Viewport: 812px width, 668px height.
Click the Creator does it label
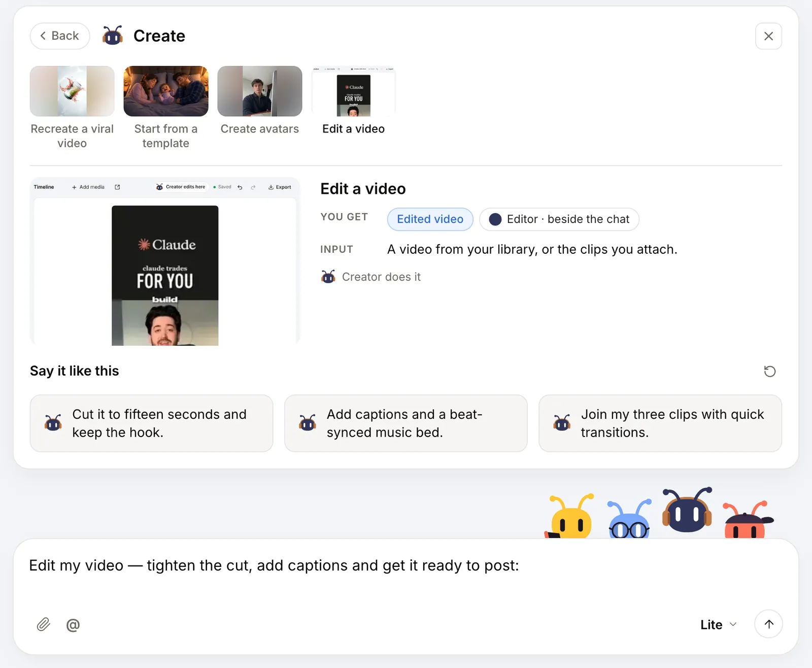(x=381, y=277)
